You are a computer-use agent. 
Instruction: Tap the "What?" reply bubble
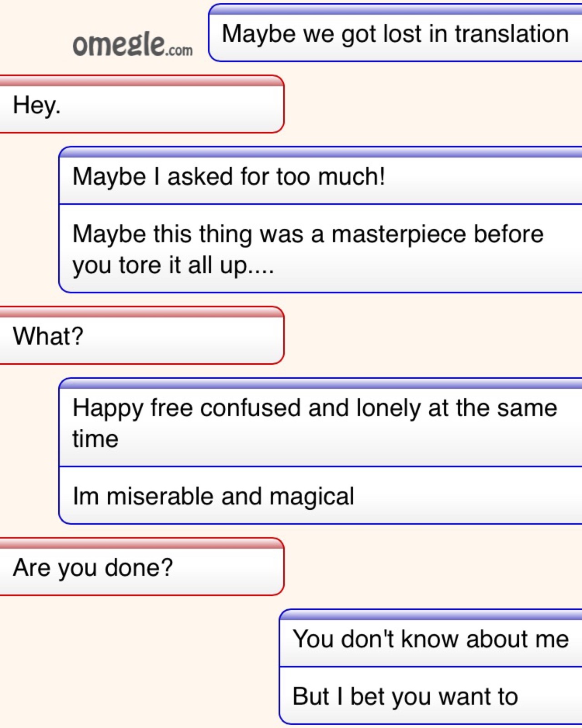point(141,337)
